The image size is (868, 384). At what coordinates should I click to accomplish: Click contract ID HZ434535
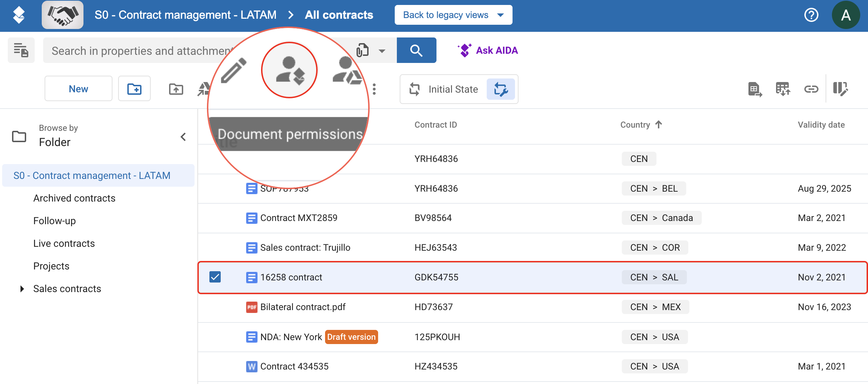click(x=436, y=366)
